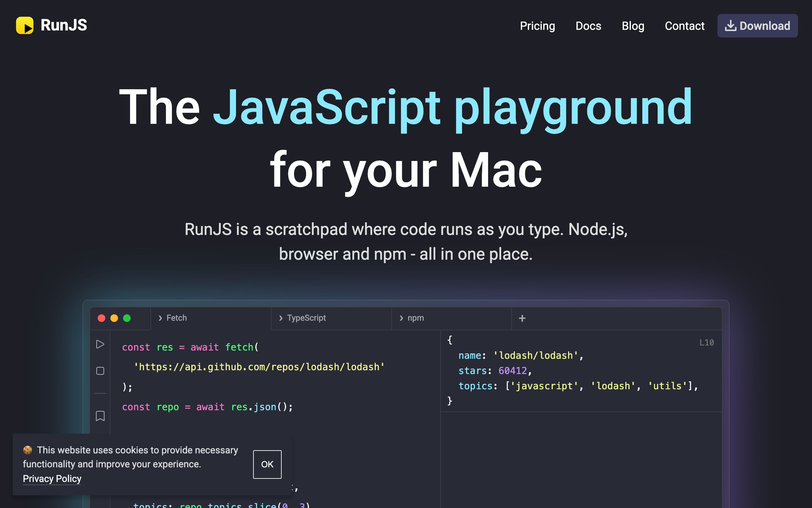This screenshot has width=812, height=508.
Task: Click the Download button
Action: [x=757, y=25]
